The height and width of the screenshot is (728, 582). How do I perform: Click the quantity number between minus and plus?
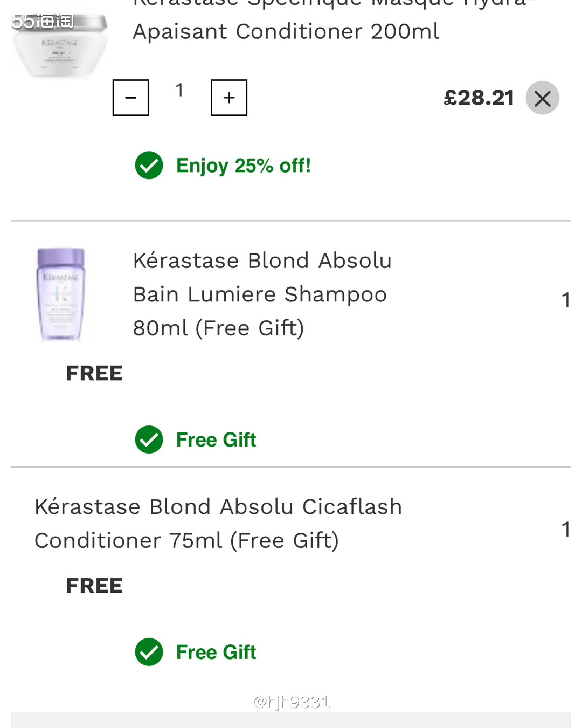pos(179,91)
